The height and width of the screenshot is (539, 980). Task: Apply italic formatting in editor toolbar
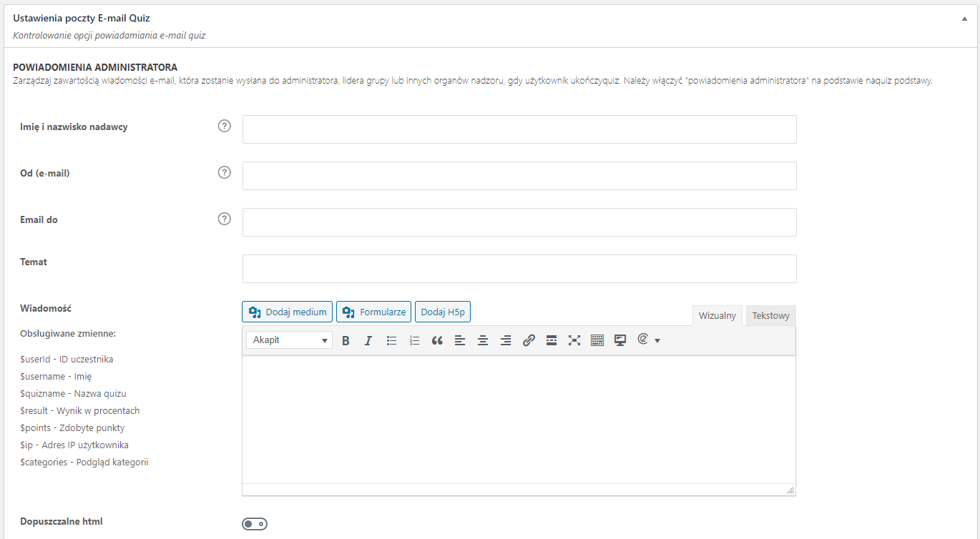point(368,341)
